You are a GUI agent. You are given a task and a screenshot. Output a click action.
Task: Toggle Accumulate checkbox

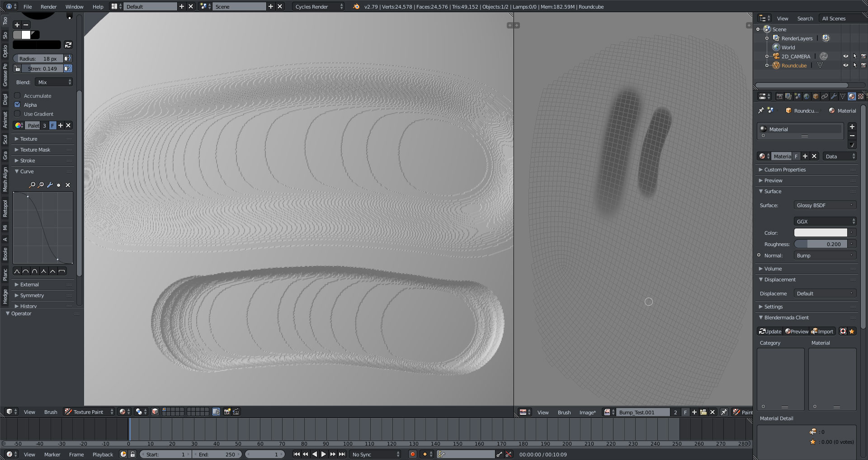coord(17,95)
